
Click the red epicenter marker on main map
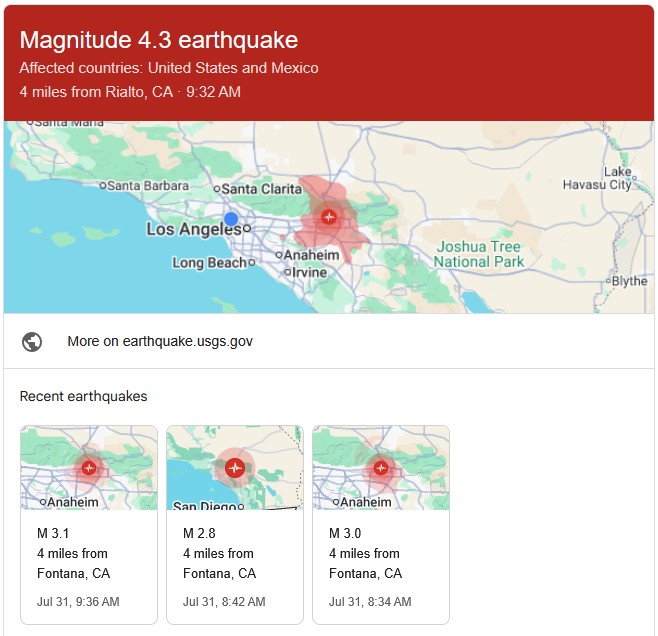pyautogui.click(x=328, y=217)
